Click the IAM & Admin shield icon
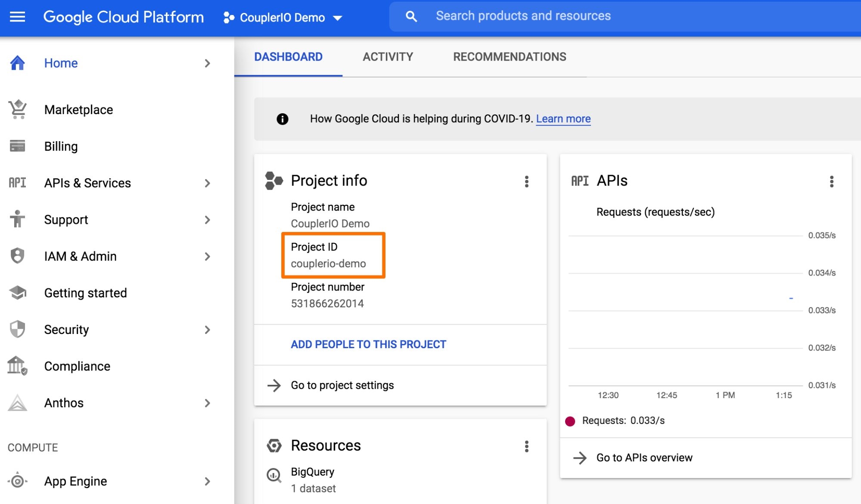The width and height of the screenshot is (861, 504). click(x=18, y=256)
